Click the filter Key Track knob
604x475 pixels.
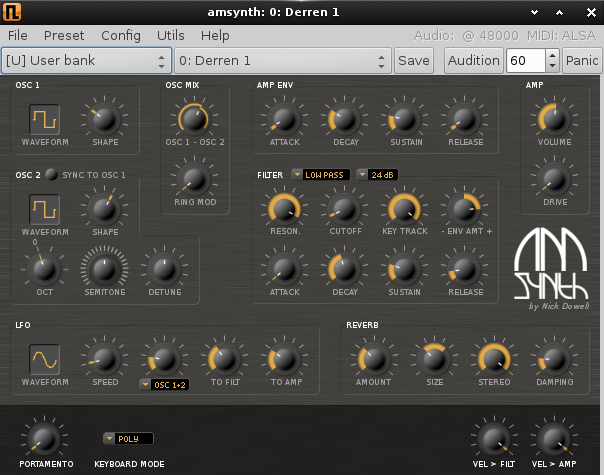pyautogui.click(x=404, y=209)
